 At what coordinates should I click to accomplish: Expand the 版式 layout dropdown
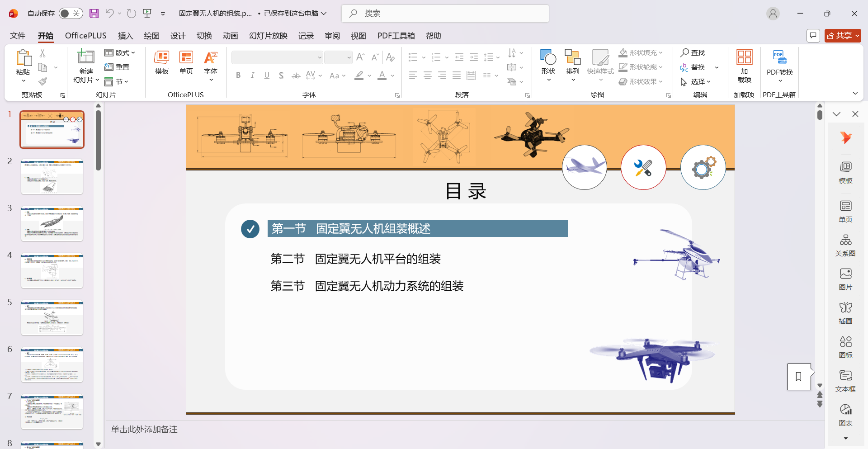click(120, 53)
